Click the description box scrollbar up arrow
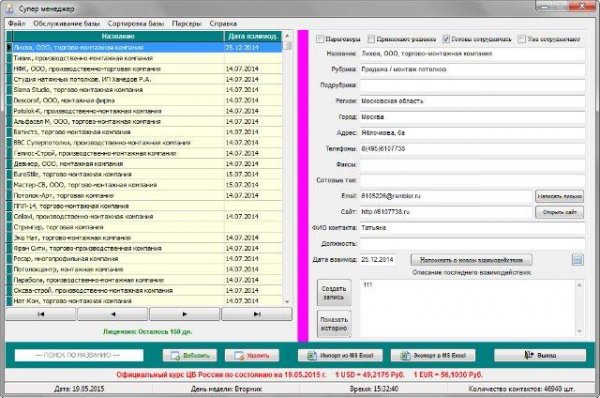The image size is (600, 398). coord(580,285)
